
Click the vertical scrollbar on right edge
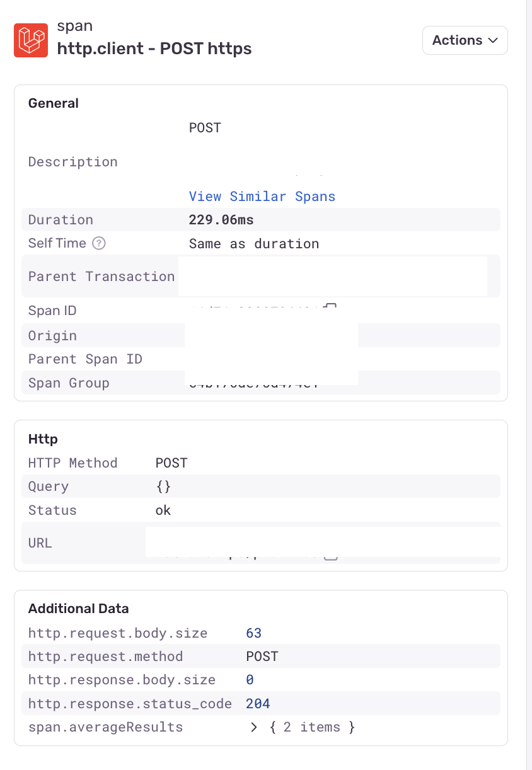pyautogui.click(x=529, y=385)
